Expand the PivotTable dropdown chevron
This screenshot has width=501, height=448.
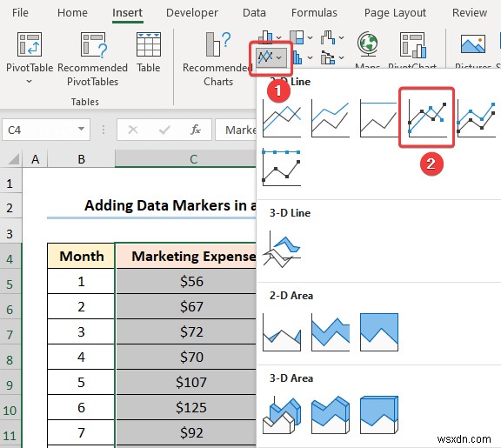pos(29,82)
